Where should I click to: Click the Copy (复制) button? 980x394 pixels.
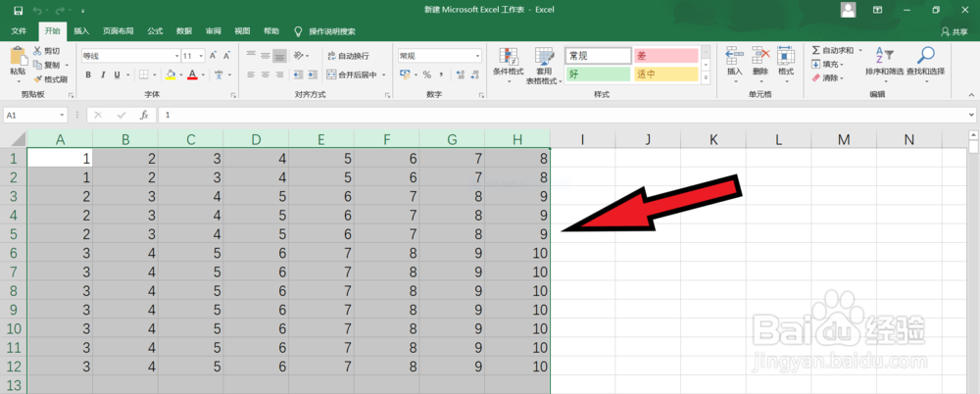[x=47, y=65]
